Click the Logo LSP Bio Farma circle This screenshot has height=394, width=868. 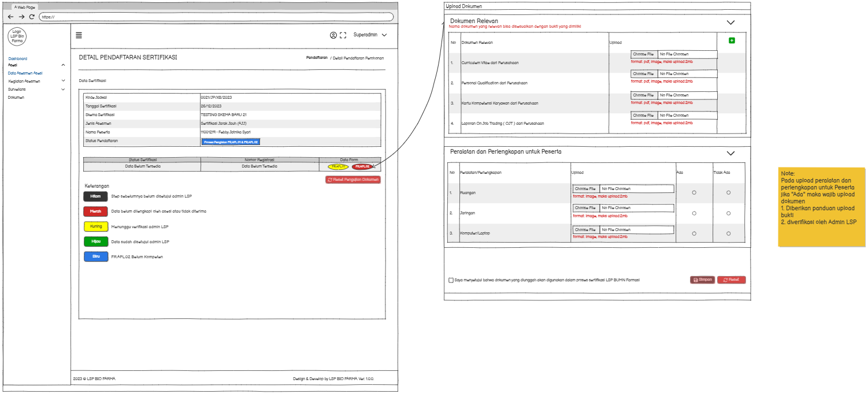tap(17, 36)
